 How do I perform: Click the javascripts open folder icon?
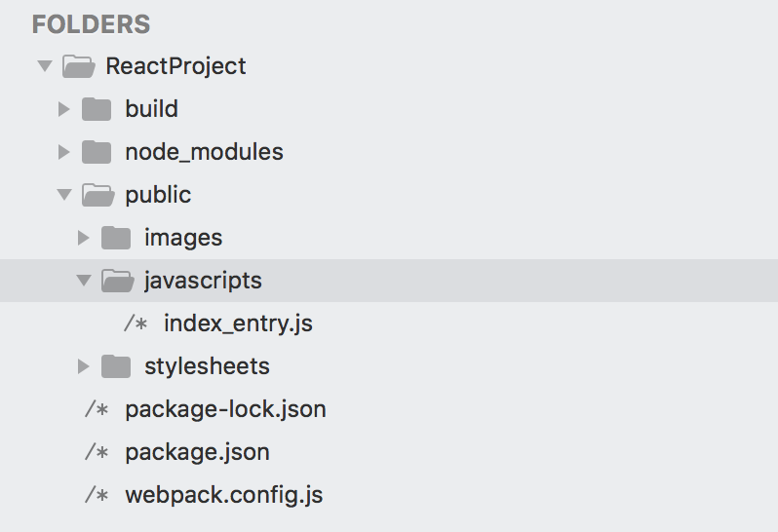click(x=118, y=281)
